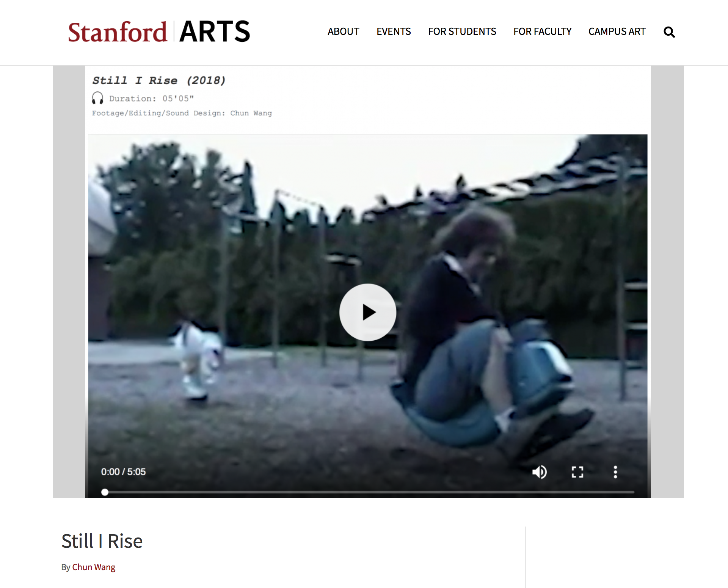Play the Still I Rise video
Viewport: 728px width, 588px height.
click(368, 312)
